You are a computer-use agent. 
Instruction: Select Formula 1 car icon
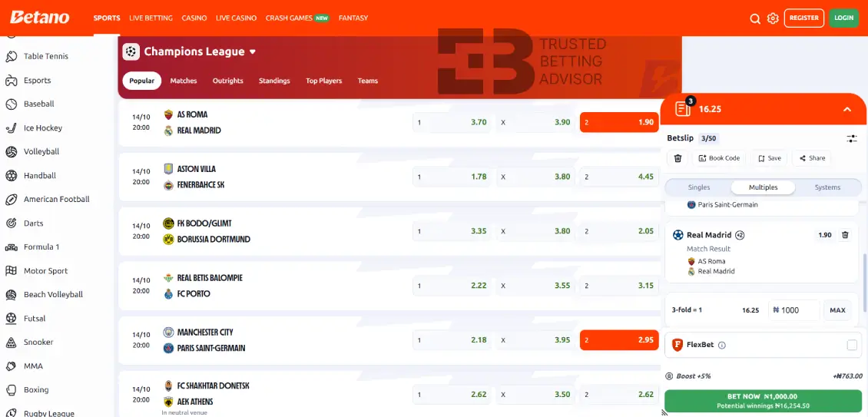coord(11,247)
